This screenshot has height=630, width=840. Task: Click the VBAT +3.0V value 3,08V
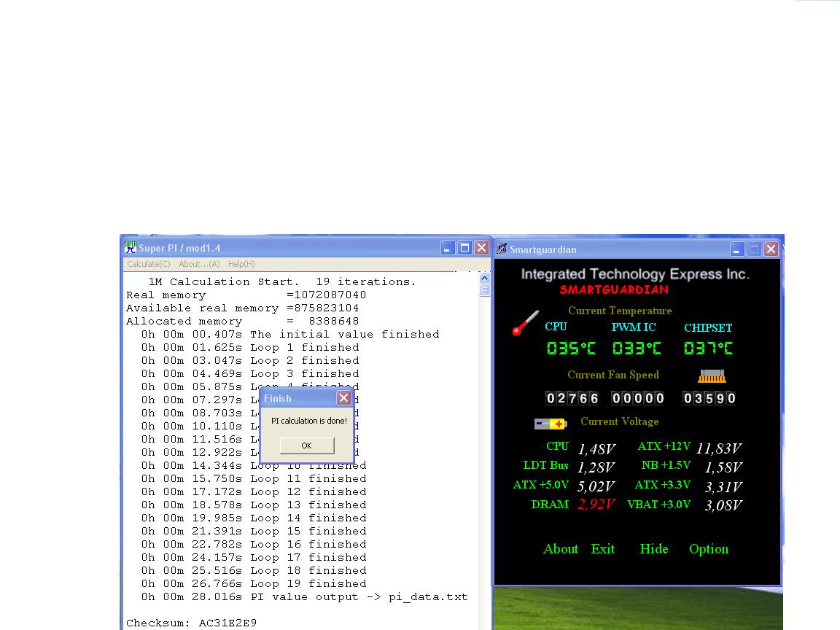[x=723, y=505]
